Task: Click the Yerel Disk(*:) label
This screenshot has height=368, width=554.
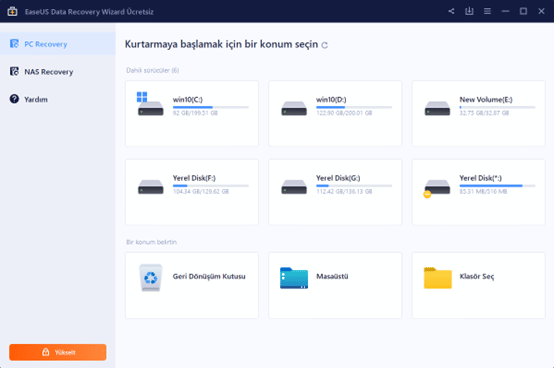Action: [481, 178]
